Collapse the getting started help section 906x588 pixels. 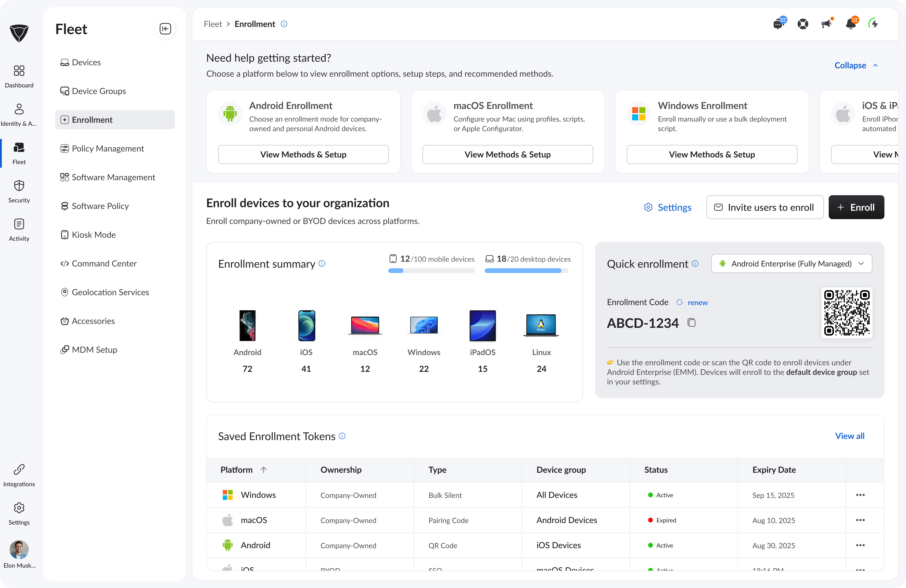coord(856,65)
